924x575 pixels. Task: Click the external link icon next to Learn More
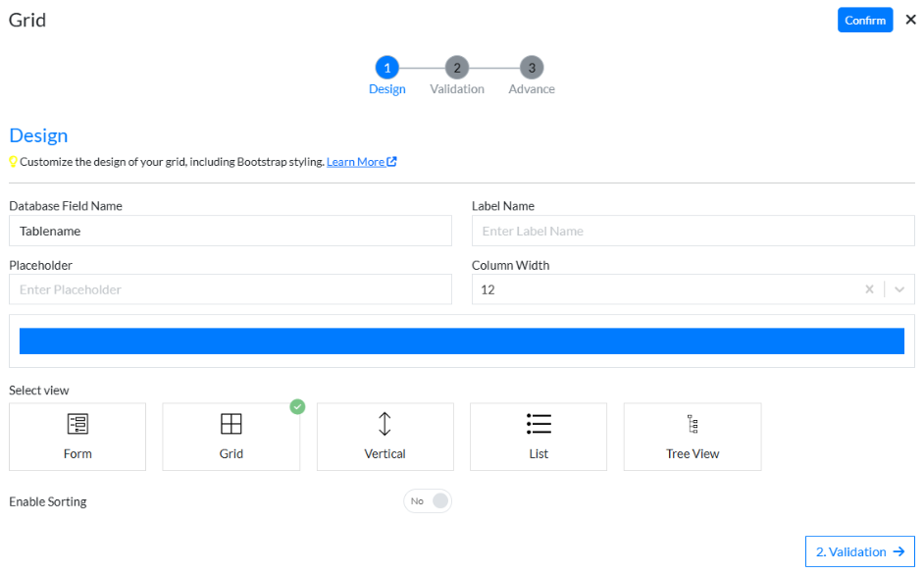(392, 161)
